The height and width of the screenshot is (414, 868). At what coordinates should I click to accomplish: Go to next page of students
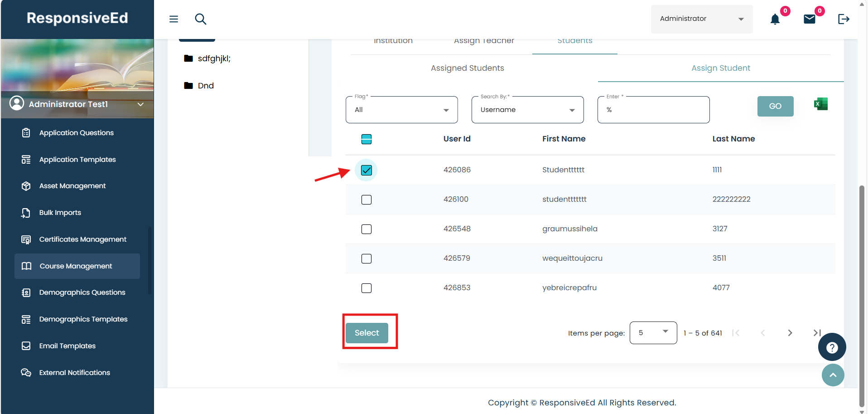click(x=790, y=333)
